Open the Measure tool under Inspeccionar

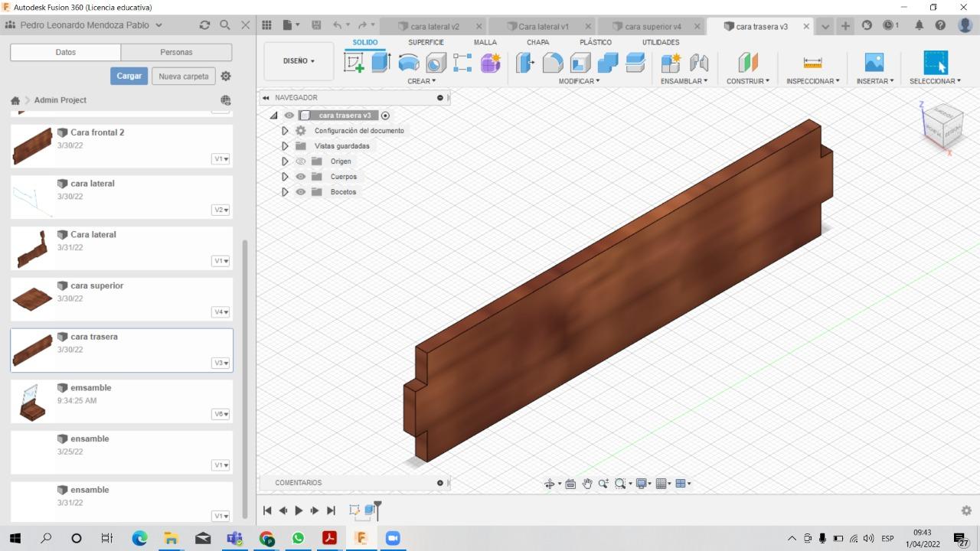(812, 63)
